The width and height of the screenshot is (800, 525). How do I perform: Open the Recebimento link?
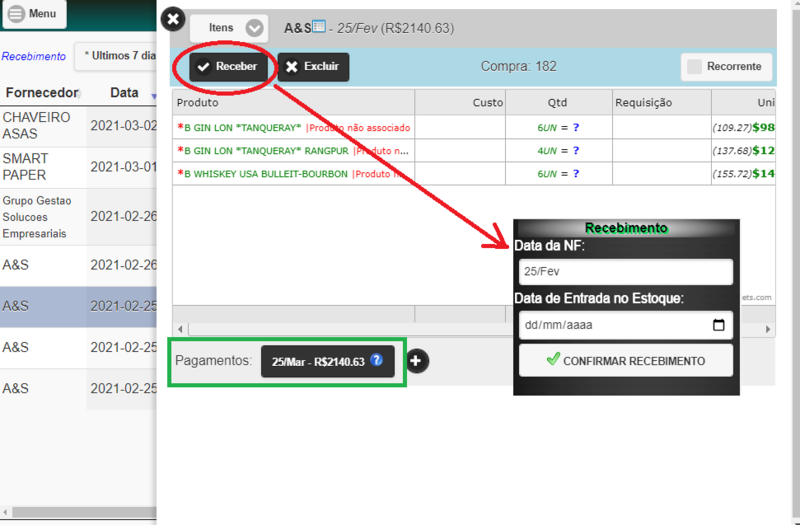(x=34, y=57)
